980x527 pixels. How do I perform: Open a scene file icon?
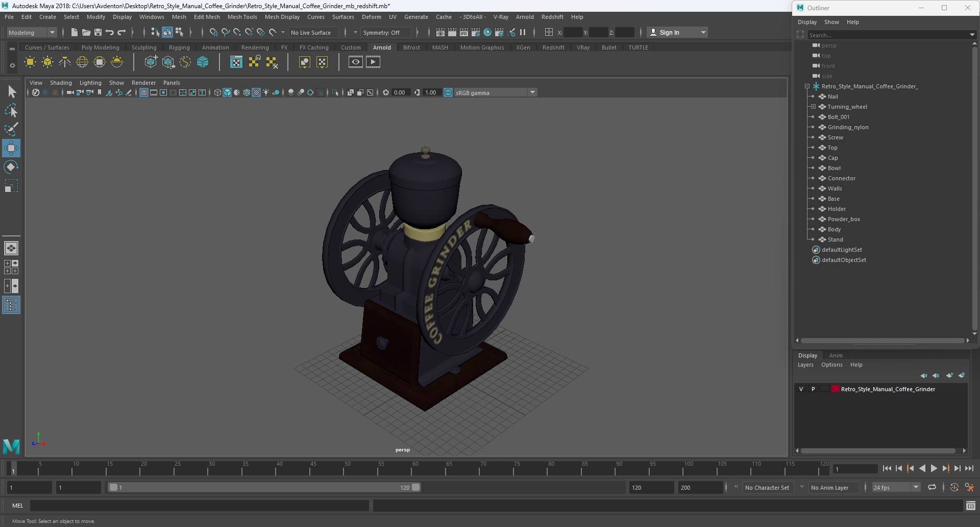(x=86, y=32)
